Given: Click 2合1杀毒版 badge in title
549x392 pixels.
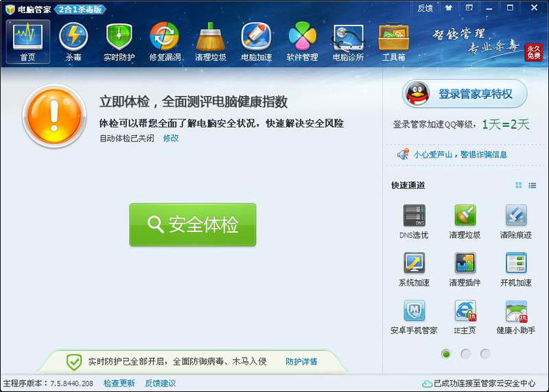Looking at the screenshot, I should click(x=80, y=10).
